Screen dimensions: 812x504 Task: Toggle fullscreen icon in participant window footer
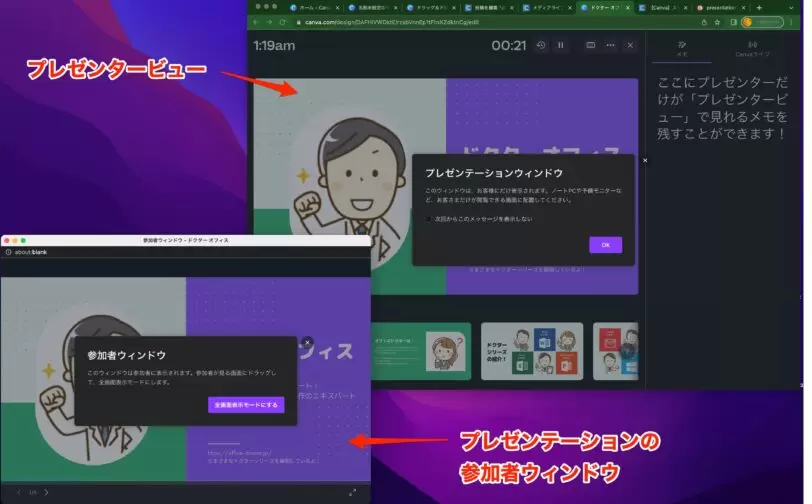[x=352, y=492]
